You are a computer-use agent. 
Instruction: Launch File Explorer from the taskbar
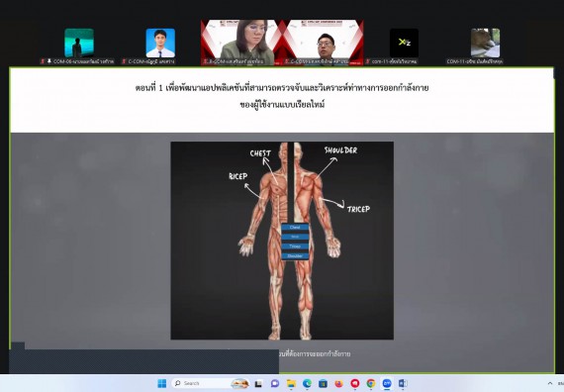click(291, 383)
